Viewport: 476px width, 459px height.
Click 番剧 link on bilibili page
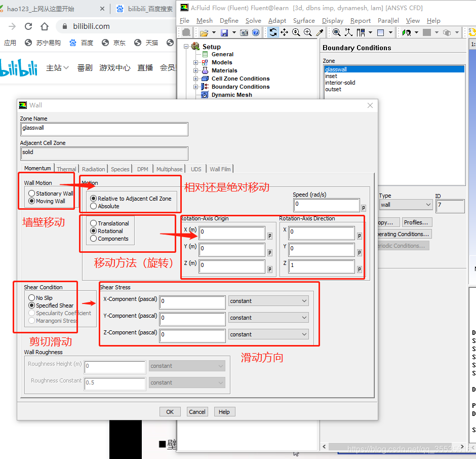(x=85, y=67)
